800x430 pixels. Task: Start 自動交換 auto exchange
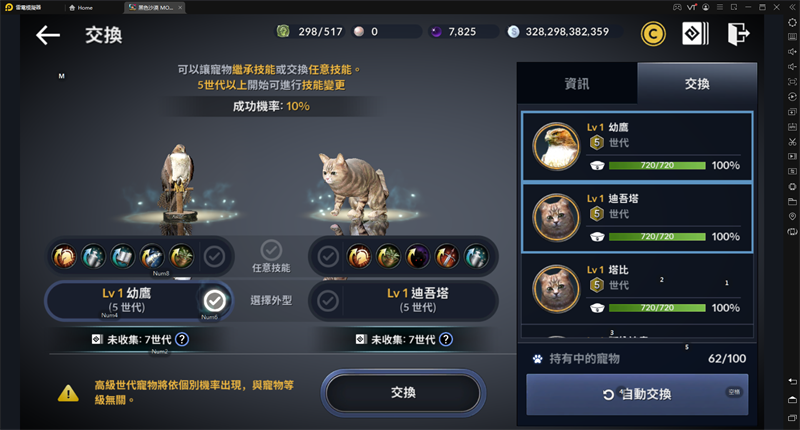[637, 394]
